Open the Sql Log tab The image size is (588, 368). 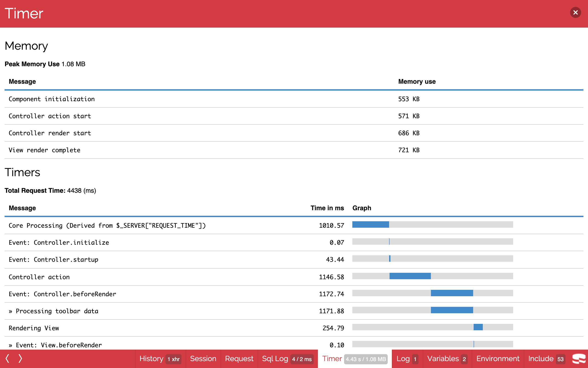[288, 359]
